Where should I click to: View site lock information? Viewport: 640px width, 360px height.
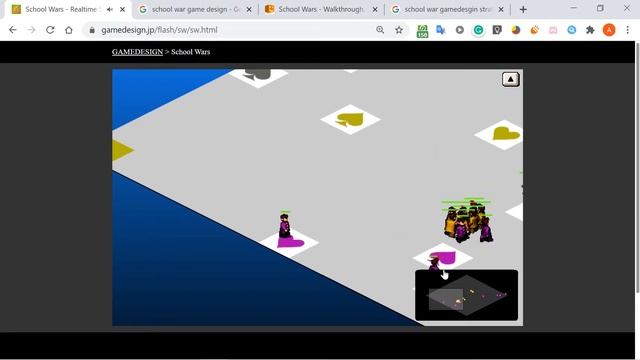(x=92, y=30)
